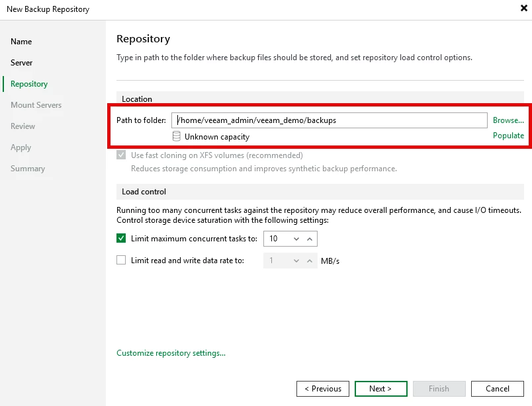Screen dimensions: 532x406
Task: Go to the Server wizard step
Action: pyautogui.click(x=21, y=63)
